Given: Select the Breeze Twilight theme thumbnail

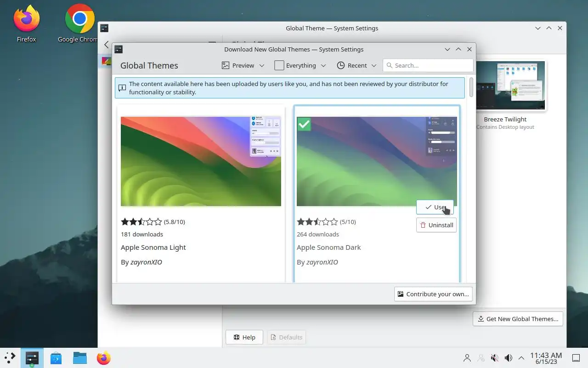Looking at the screenshot, I should (511, 86).
